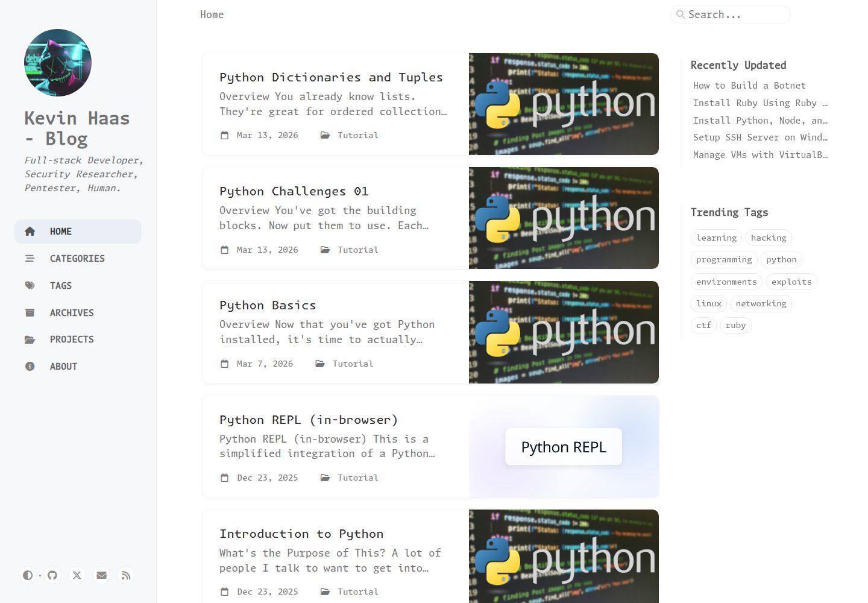Viewport: 868px width, 603px height.
Task: Select the 'networking' trending tag
Action: pos(761,303)
